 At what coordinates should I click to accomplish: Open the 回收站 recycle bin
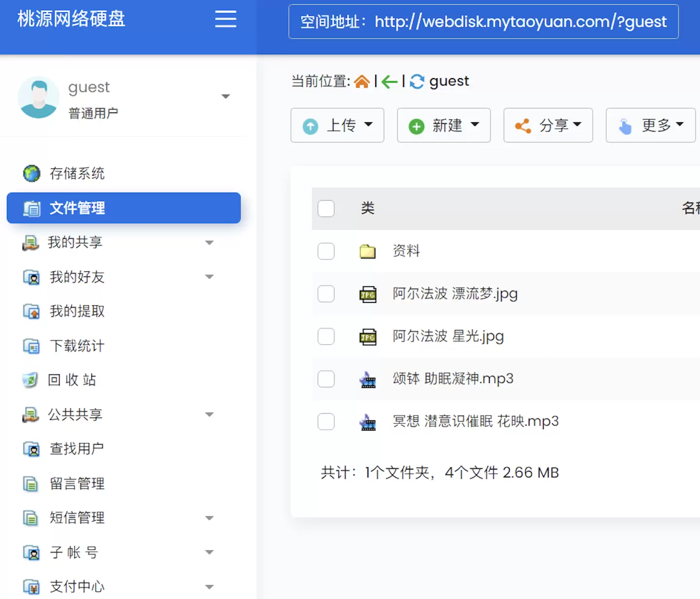(x=72, y=380)
